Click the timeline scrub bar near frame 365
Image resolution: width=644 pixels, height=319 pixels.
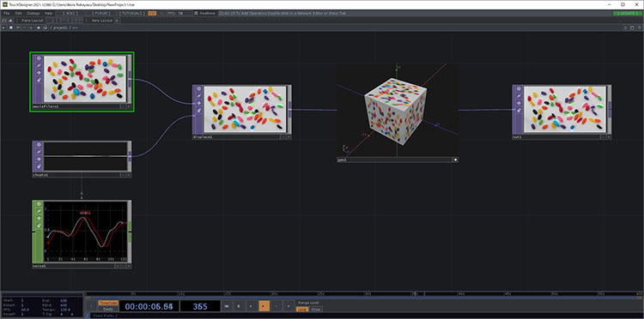pos(415,294)
